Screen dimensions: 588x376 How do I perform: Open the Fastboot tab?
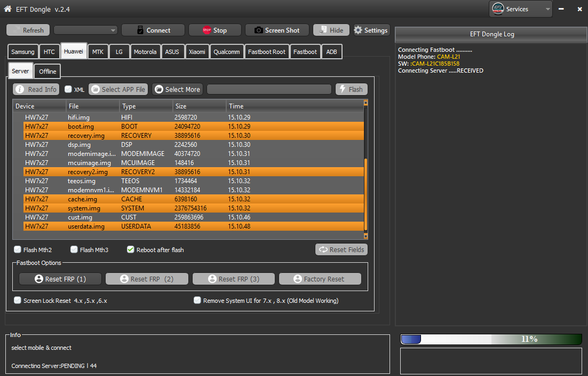click(305, 52)
